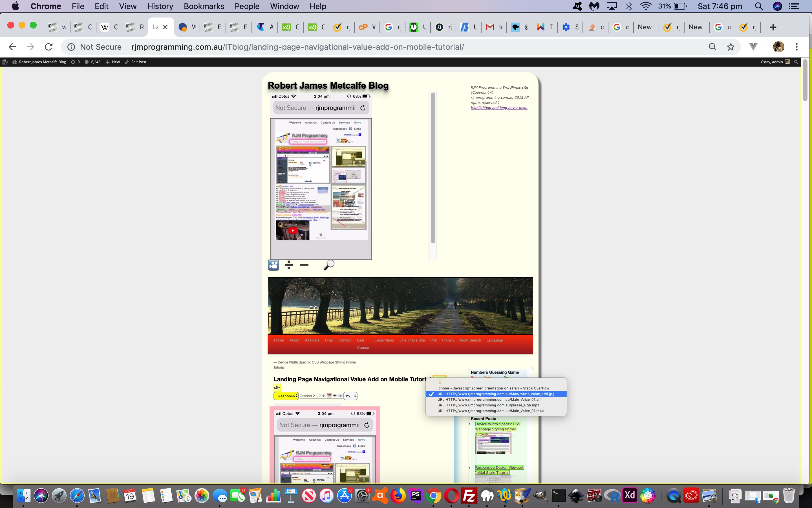812x508 pixels.
Task: Launch FileZilla from the Dock
Action: point(469,496)
